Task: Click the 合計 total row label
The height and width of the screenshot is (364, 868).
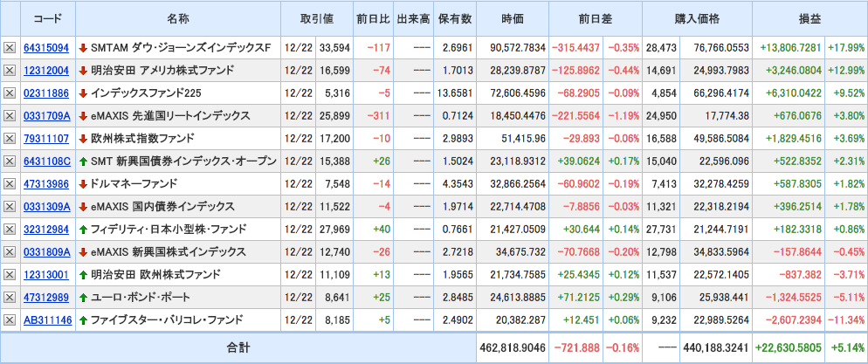Action: [238, 348]
